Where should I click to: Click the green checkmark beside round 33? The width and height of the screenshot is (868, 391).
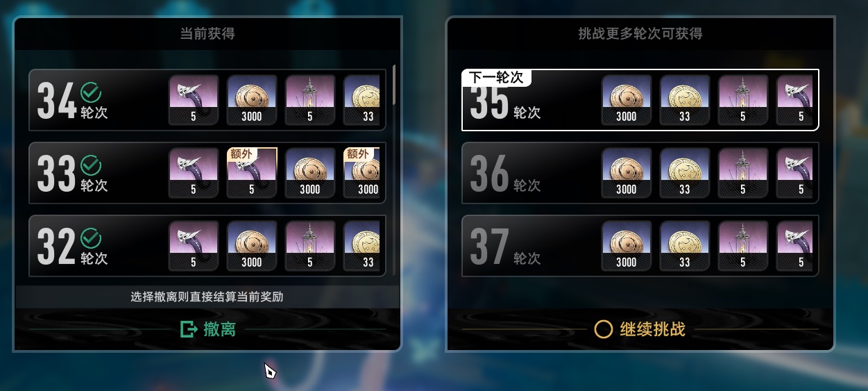pos(91,165)
